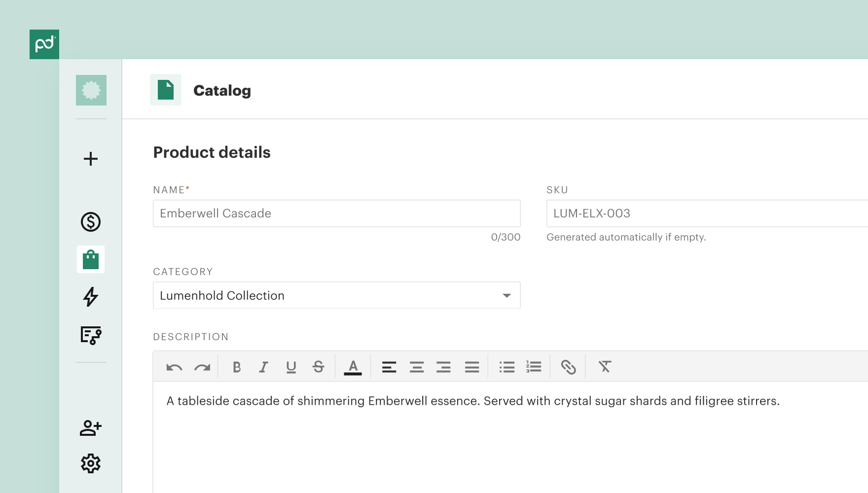Justify description text

[x=472, y=367]
